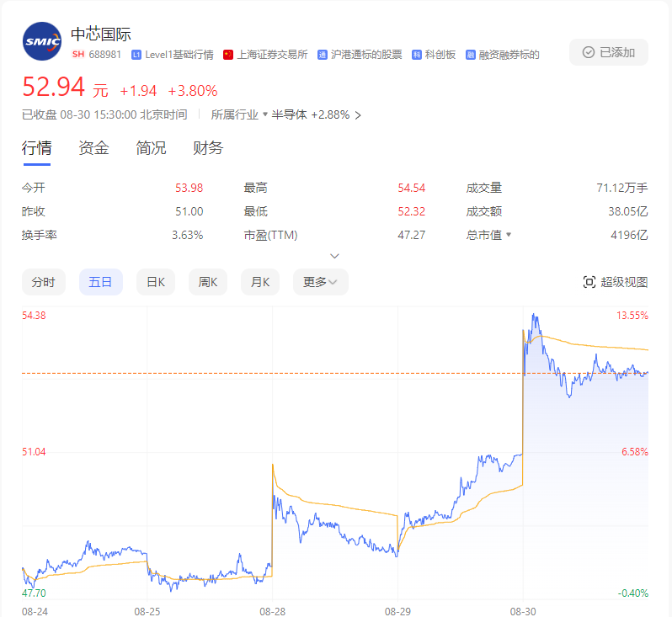This screenshot has width=672, height=617.
Task: Switch chart to 月K view
Action: (260, 282)
